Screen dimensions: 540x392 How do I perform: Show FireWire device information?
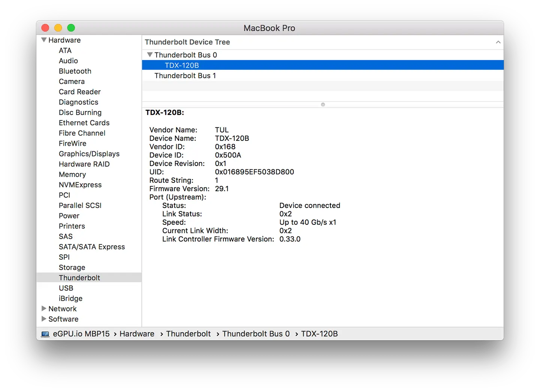(x=72, y=144)
